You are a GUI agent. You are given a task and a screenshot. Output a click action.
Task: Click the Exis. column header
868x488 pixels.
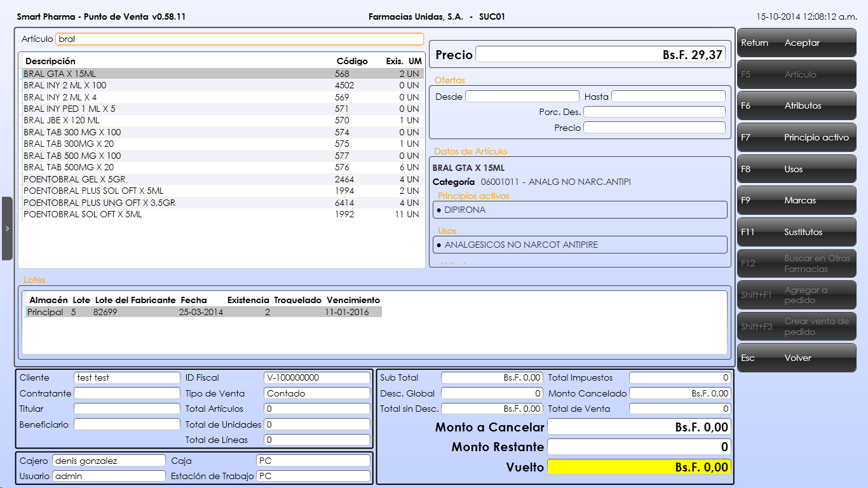(396, 62)
